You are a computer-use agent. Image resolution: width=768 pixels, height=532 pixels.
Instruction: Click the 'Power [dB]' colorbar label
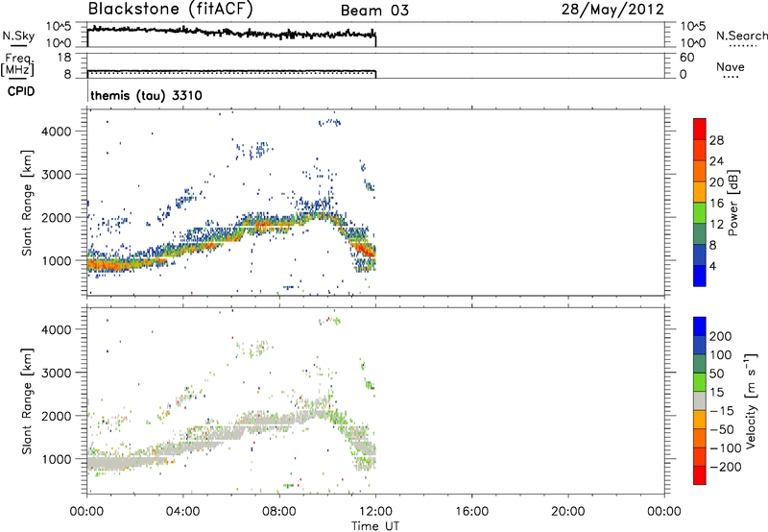[x=733, y=203]
